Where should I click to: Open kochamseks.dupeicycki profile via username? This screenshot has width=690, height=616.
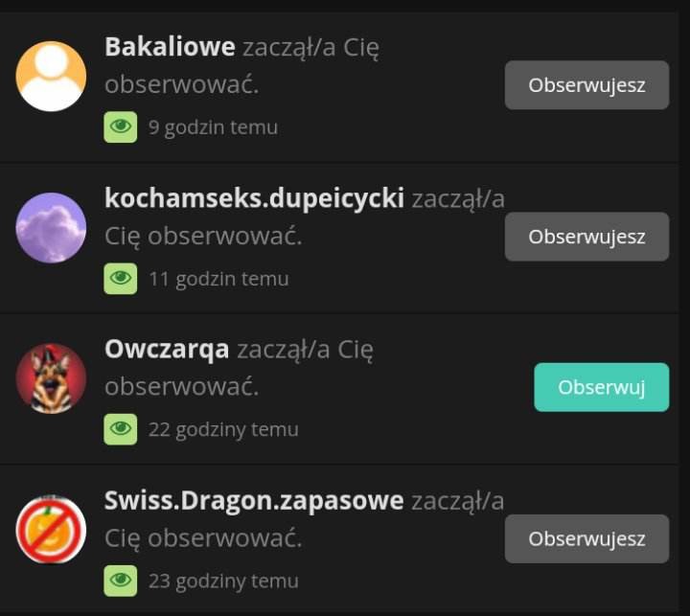click(254, 199)
